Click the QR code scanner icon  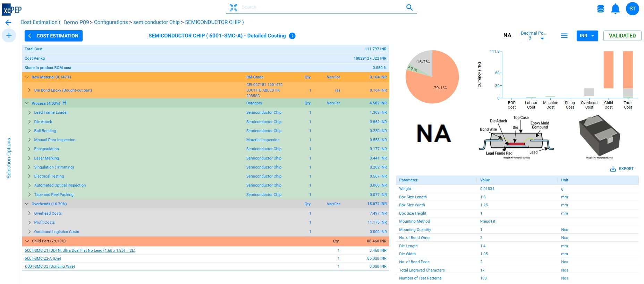coord(233,7)
